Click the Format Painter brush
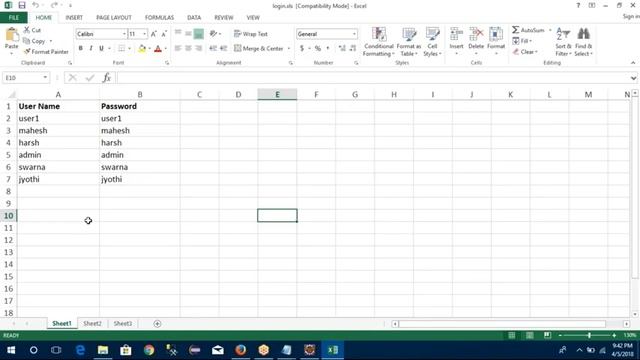Screen dimensions: 640x360 27,52
